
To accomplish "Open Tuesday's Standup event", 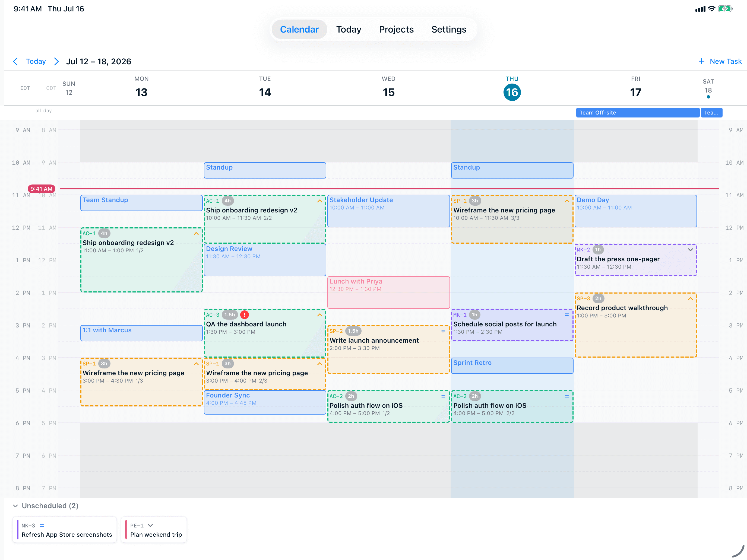I will pos(265,170).
